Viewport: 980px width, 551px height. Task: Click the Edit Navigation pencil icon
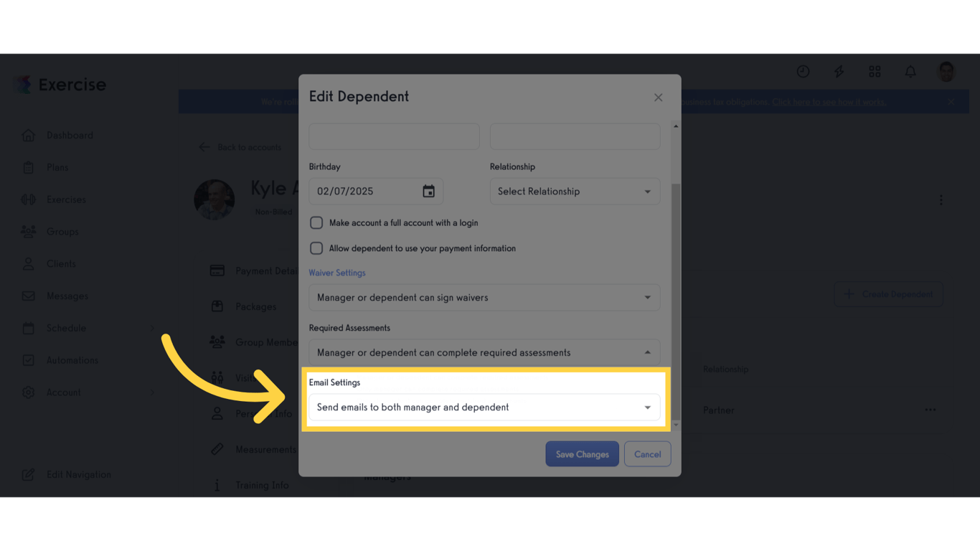(x=28, y=474)
